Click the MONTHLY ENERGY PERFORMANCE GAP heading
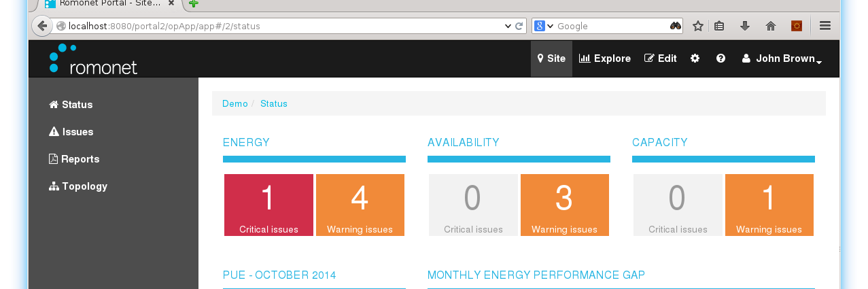The image size is (868, 289). pos(536,275)
